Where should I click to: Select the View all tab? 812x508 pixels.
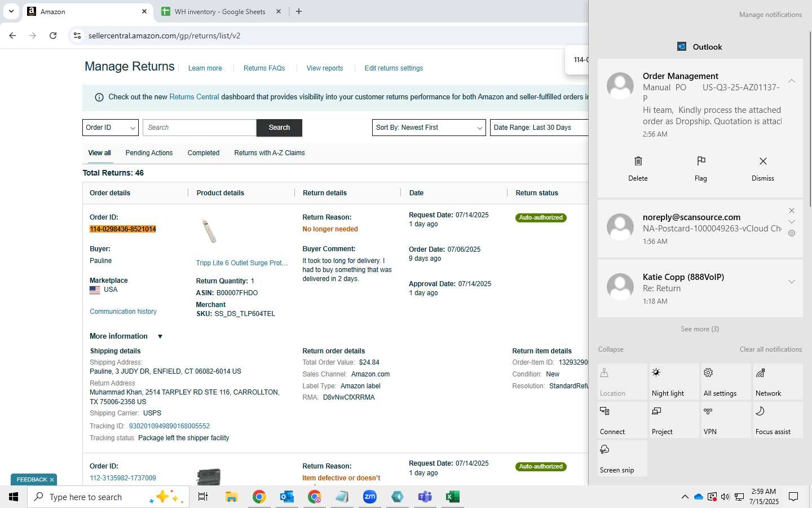click(99, 153)
